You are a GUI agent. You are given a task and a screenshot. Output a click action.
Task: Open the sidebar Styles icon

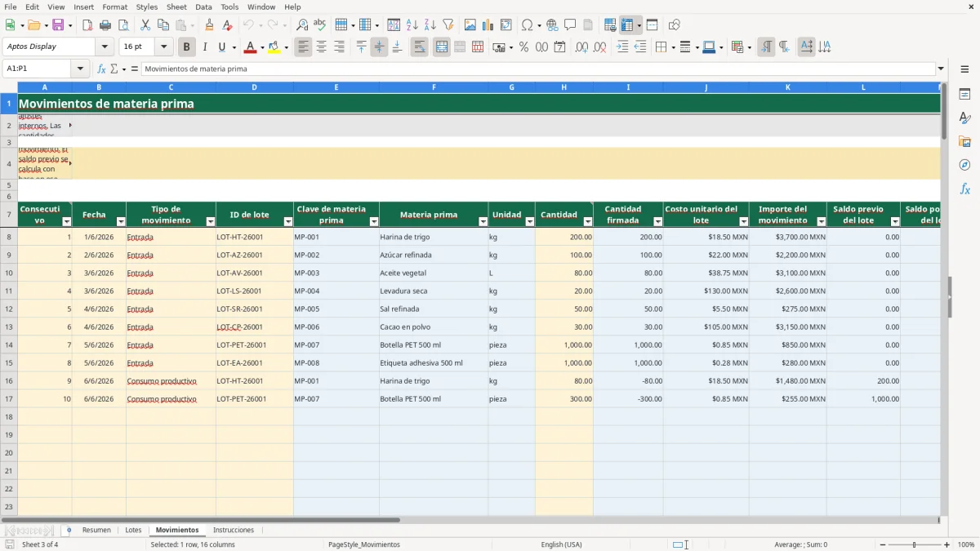964,118
